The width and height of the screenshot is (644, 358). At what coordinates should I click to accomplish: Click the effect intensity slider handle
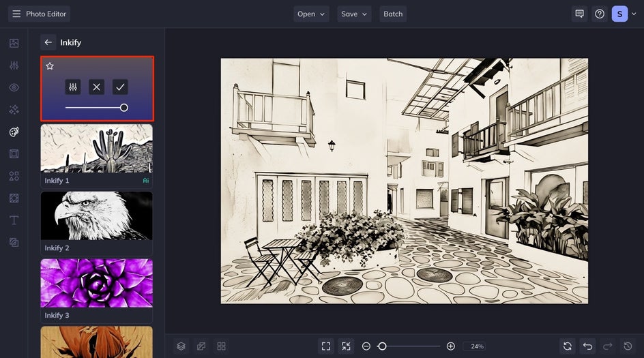point(123,108)
